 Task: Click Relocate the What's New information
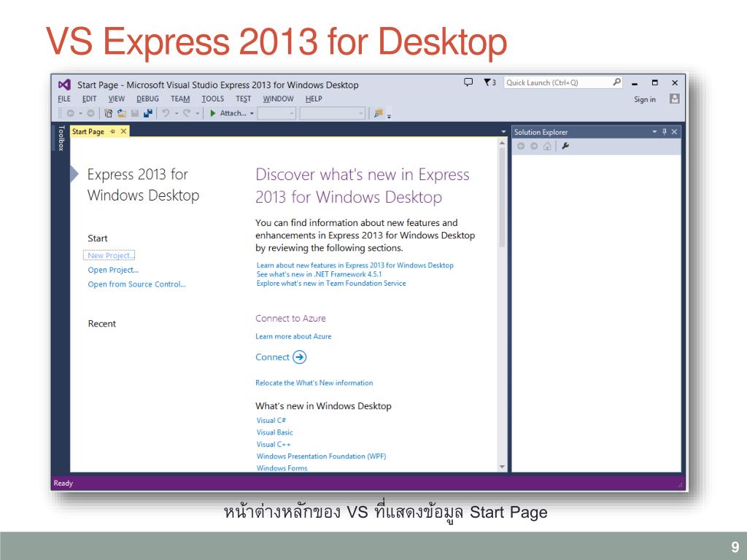[x=314, y=383]
